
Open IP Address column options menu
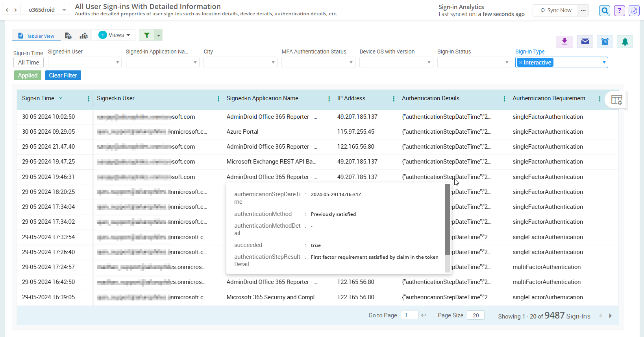[394, 99]
